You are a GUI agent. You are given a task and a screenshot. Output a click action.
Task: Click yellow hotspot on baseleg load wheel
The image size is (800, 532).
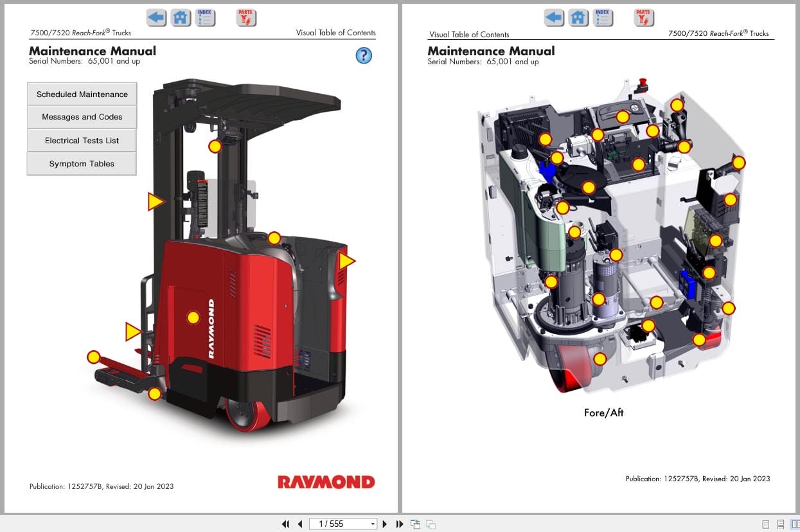(155, 394)
